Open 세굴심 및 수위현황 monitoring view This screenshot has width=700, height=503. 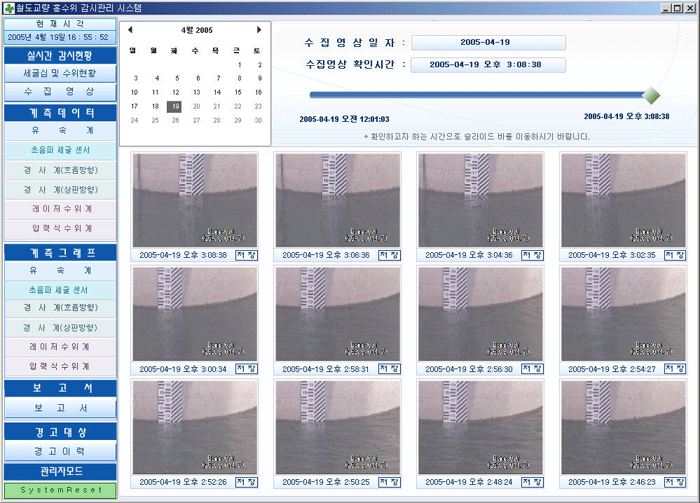(x=59, y=73)
